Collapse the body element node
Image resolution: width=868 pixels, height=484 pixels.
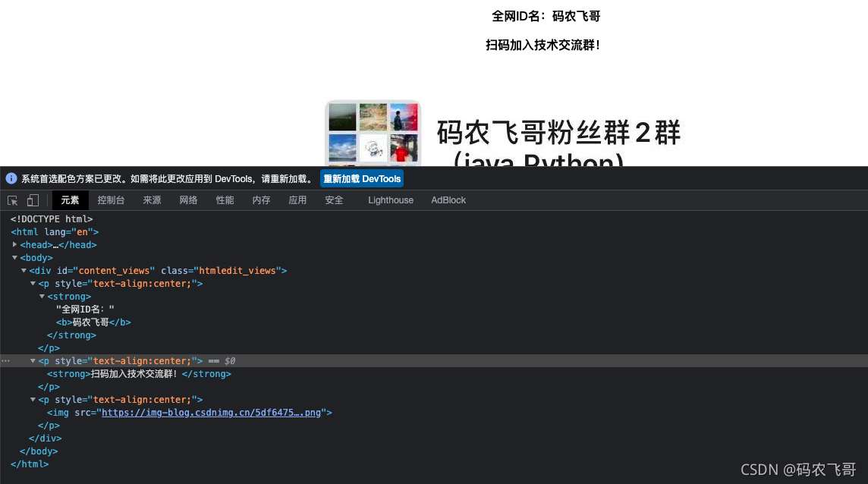click(x=14, y=257)
